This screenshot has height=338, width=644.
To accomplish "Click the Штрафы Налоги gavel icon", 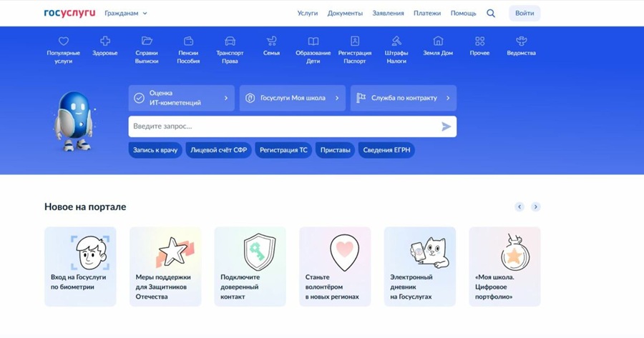I will tap(396, 41).
